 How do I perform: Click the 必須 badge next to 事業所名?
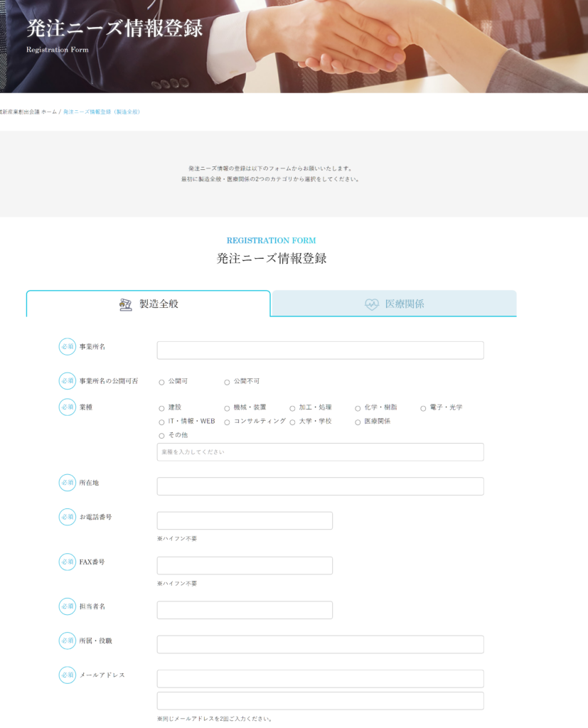68,346
